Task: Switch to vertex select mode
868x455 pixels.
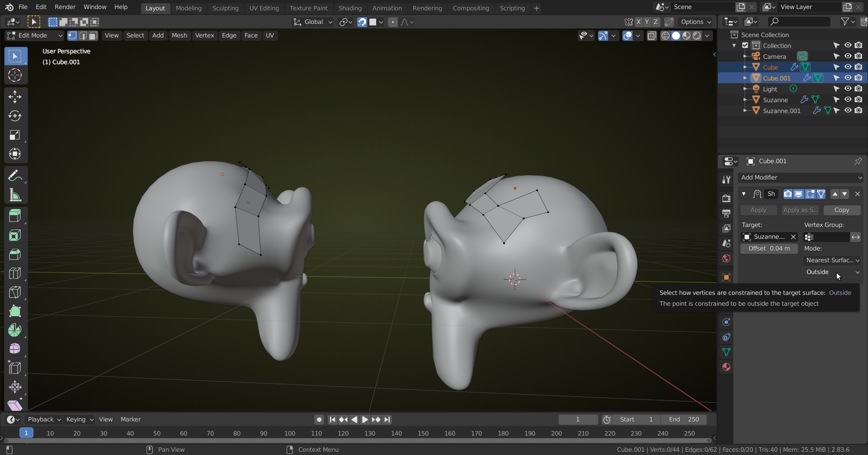Action: pos(72,36)
